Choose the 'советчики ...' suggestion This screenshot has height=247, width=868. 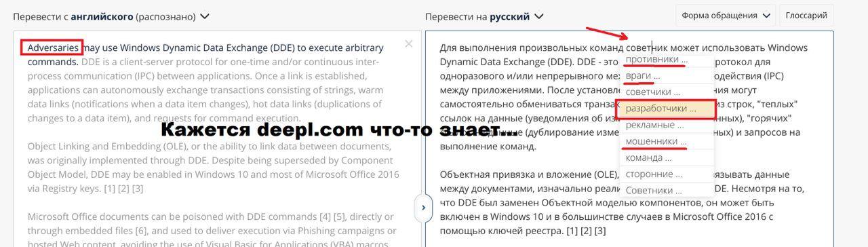point(654,92)
